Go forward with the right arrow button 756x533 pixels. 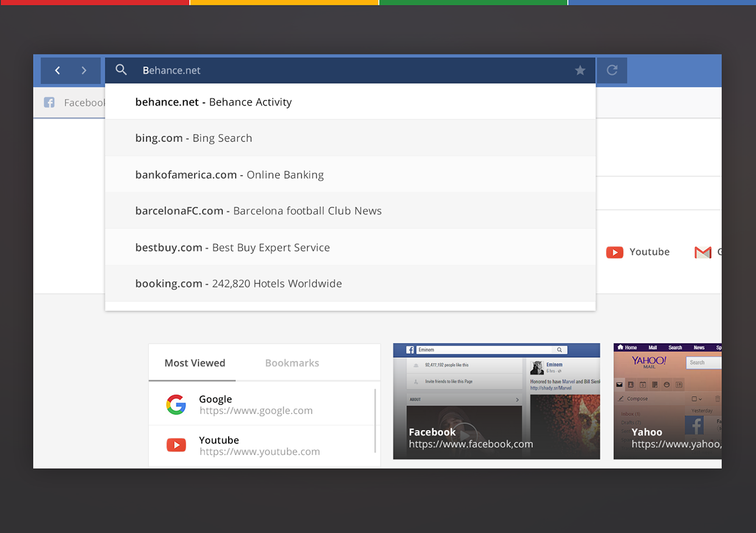[84, 71]
